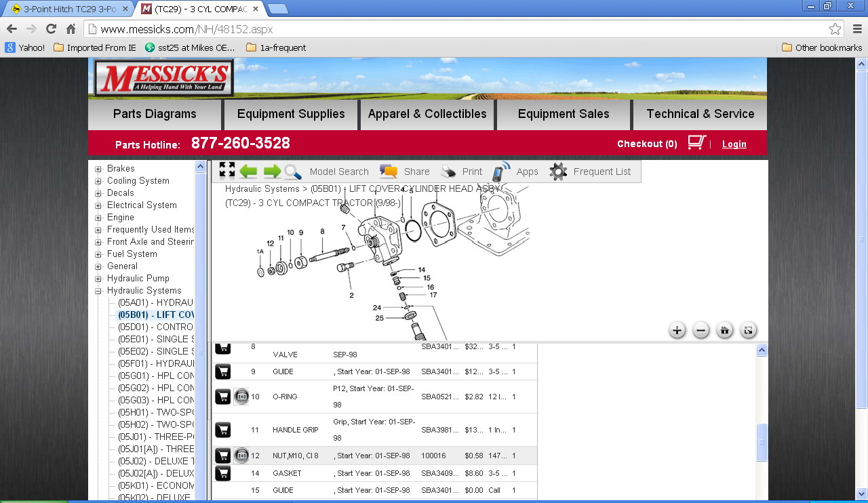Image resolution: width=868 pixels, height=503 pixels.
Task: Add item 11 HANDLE GRIP to cart
Action: 223,430
